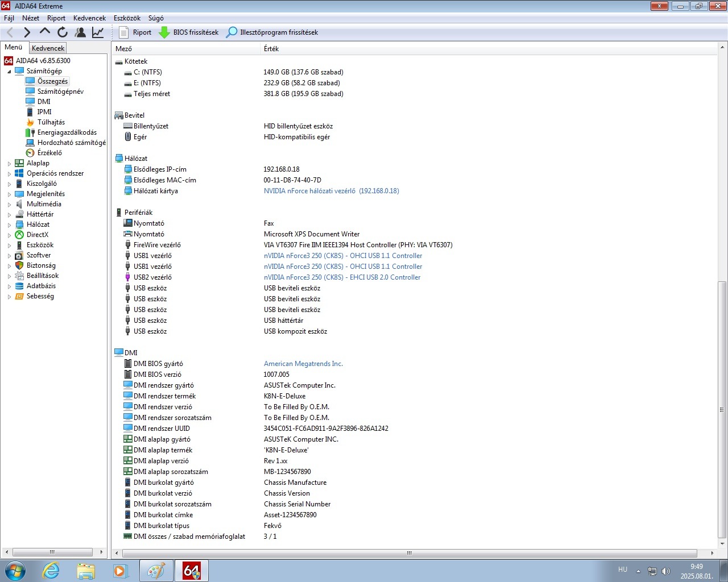Click the main pane horizontal scrollbar
728x582 pixels.
(410, 552)
